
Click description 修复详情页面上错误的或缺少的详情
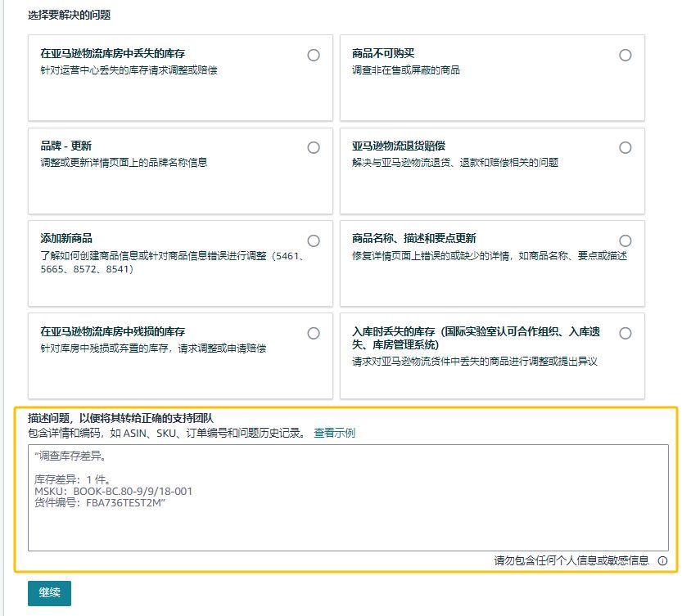click(x=489, y=256)
